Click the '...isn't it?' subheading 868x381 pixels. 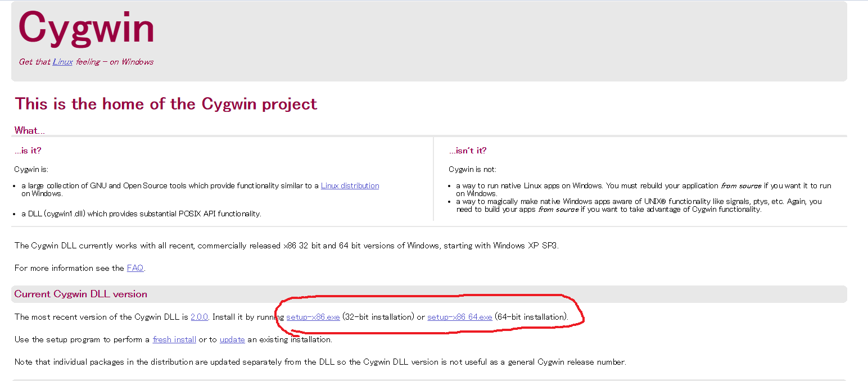pyautogui.click(x=468, y=151)
